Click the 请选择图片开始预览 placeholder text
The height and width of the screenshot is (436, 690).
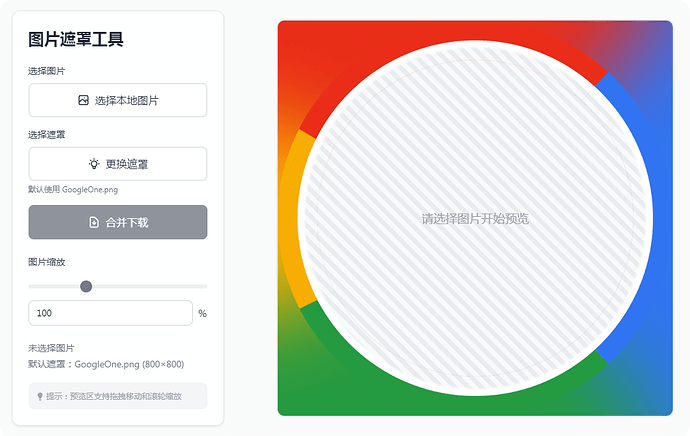pyautogui.click(x=475, y=219)
